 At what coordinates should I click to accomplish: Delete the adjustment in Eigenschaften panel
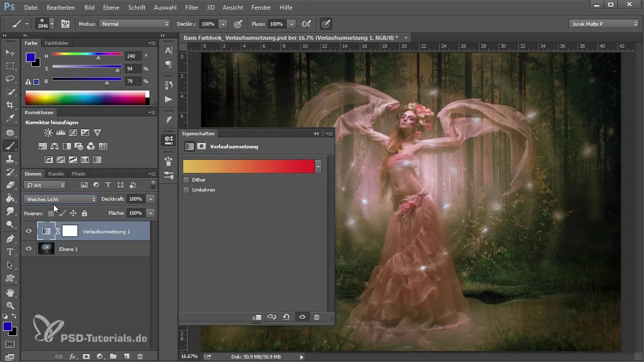[x=316, y=317]
